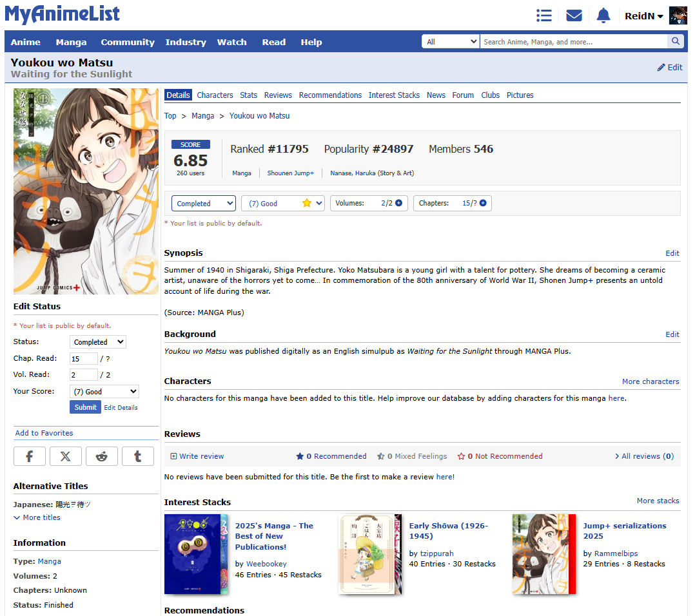The height and width of the screenshot is (616, 695).
Task: Share on Reddit
Action: (x=101, y=456)
